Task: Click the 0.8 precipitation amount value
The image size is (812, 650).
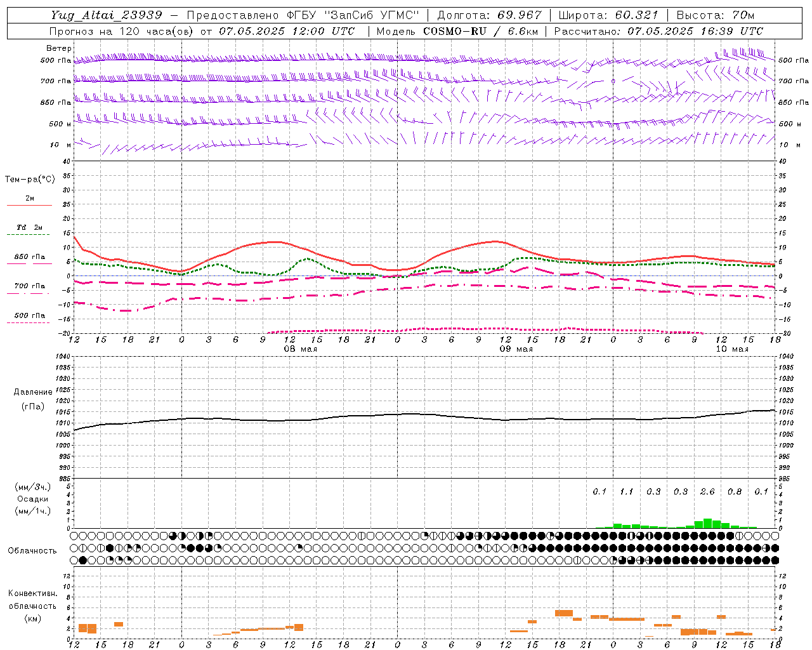Action: 735,492
